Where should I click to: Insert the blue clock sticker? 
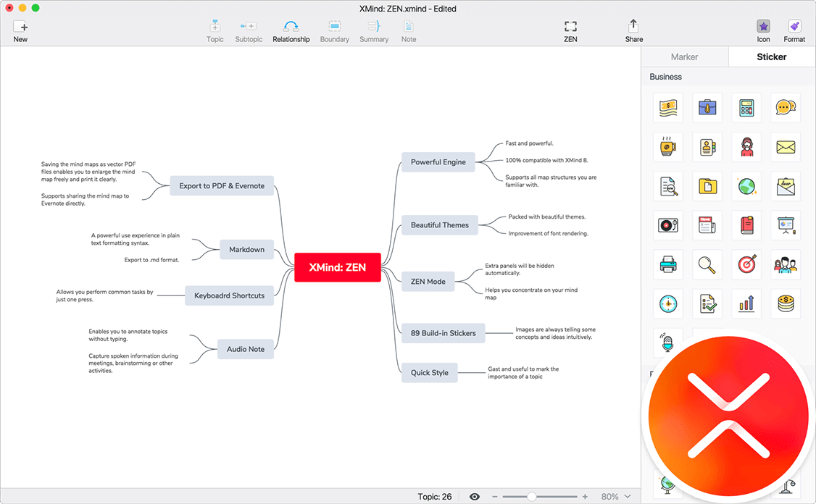point(668,303)
